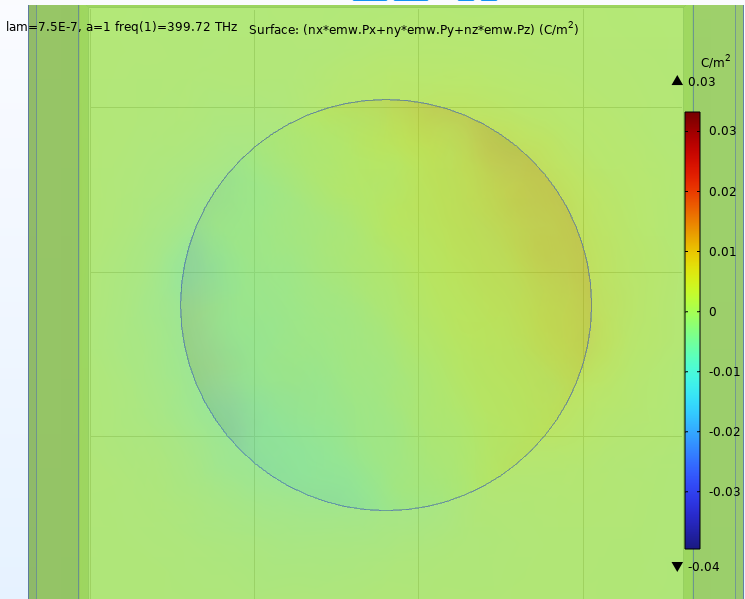
Task: Click the 0.02 legend tick label
Action: (722, 191)
